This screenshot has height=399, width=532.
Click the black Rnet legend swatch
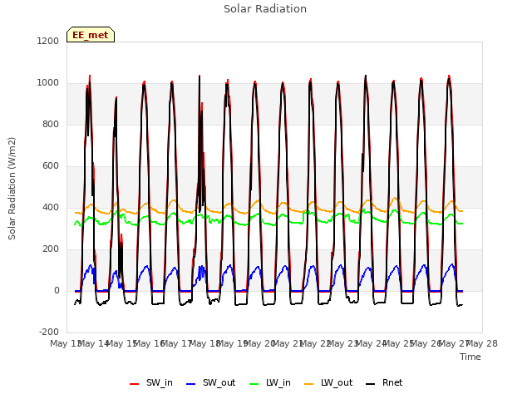(371, 384)
